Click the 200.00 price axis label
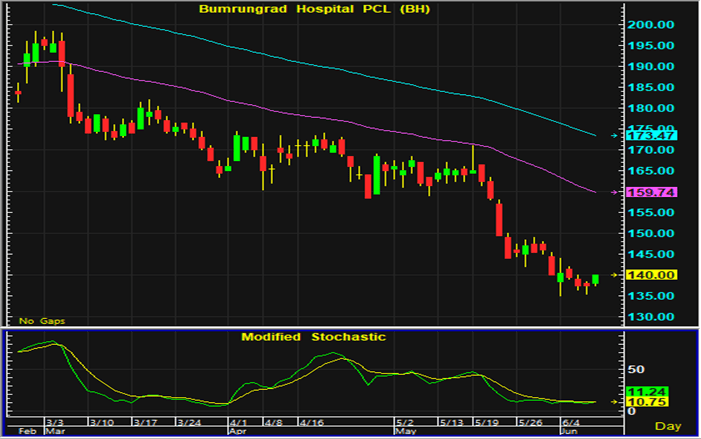The image size is (701, 439). pos(650,24)
